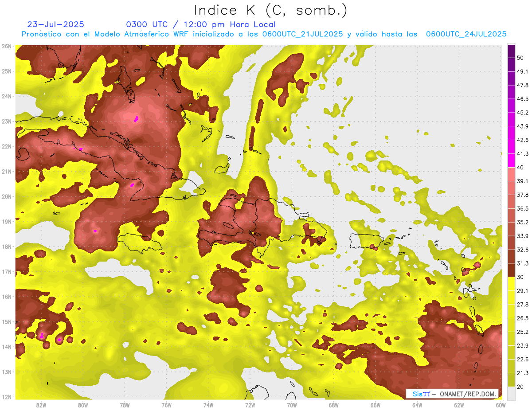Select the '24N' latitude label
Viewport: 532px width, 411px height.
(7, 96)
